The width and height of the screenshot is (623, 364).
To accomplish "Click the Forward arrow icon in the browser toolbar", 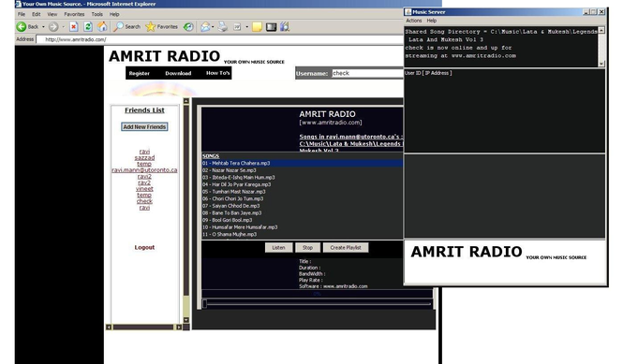I will coord(53,26).
